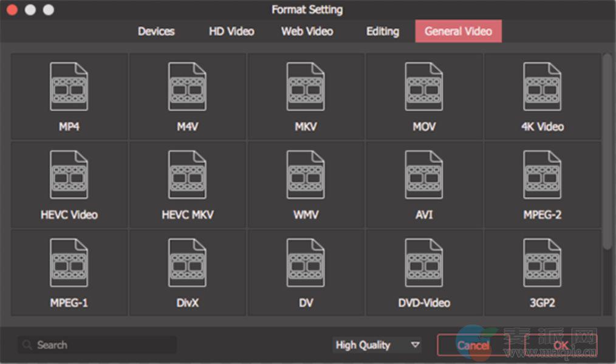Confirm with the OK button
This screenshot has height=364, width=616.
(x=560, y=345)
